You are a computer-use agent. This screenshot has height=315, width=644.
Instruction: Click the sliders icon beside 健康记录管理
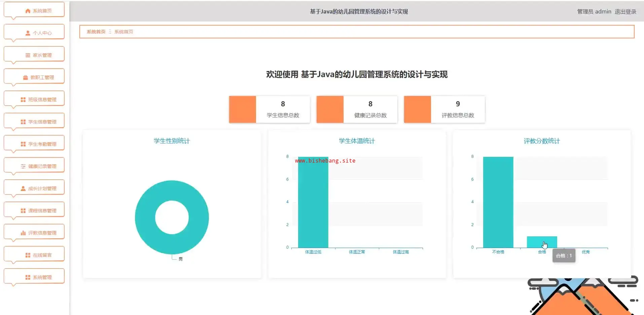click(x=23, y=167)
